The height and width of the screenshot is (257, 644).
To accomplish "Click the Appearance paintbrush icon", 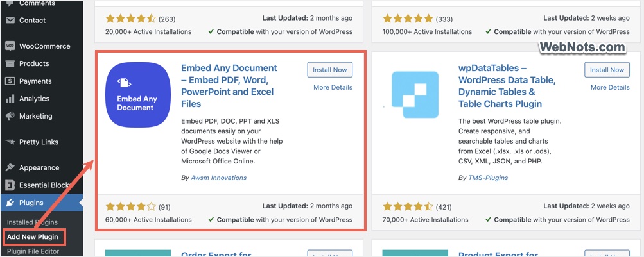I will [10, 168].
